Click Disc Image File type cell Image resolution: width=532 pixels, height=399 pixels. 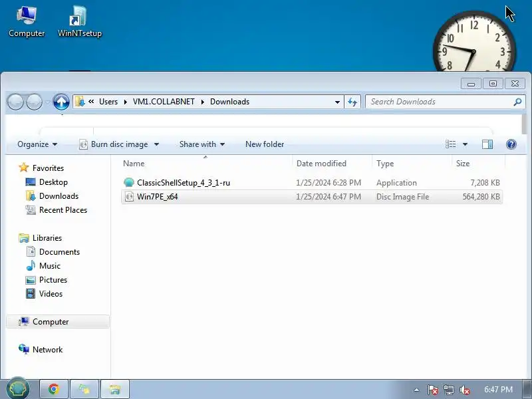403,197
